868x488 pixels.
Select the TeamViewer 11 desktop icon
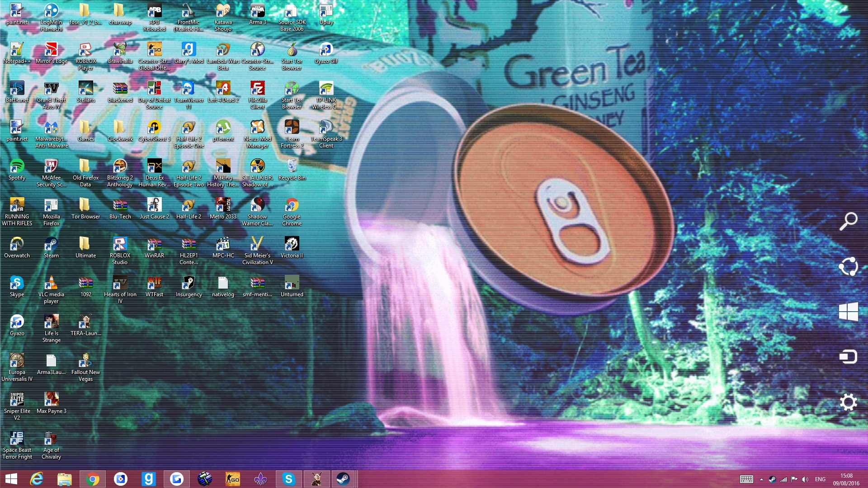189,95
